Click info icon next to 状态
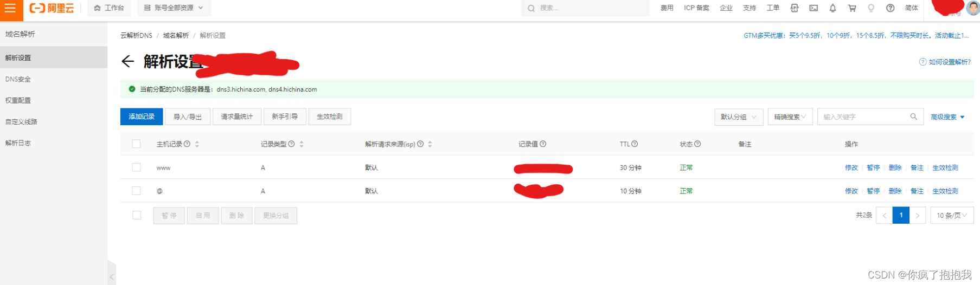 [x=697, y=144]
